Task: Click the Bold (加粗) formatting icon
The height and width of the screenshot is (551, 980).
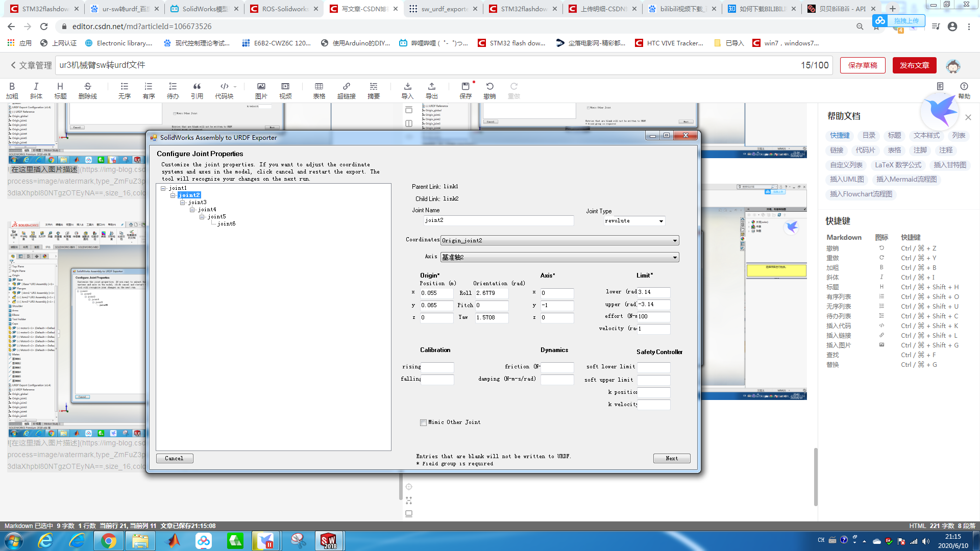Action: tap(12, 90)
